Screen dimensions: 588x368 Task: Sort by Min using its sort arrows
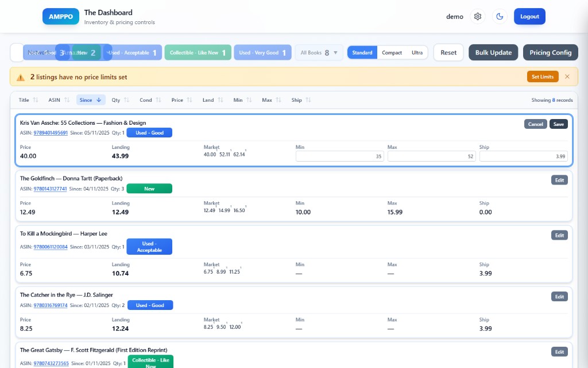click(249, 100)
